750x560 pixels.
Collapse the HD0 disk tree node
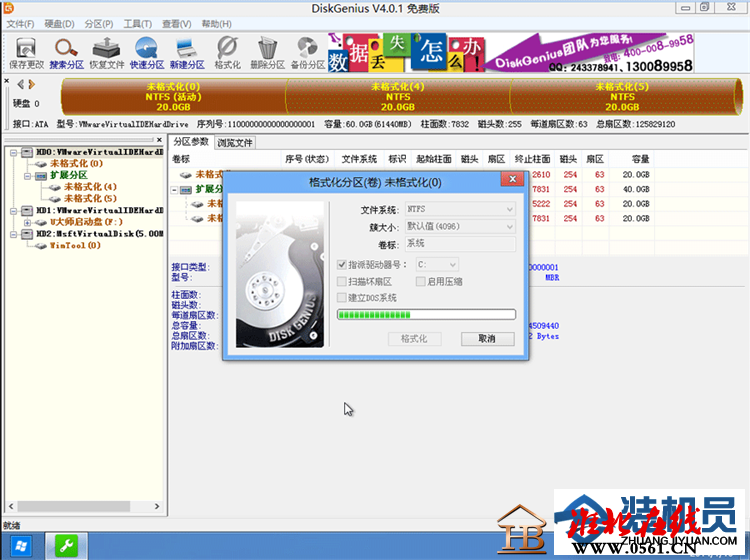[x=13, y=153]
